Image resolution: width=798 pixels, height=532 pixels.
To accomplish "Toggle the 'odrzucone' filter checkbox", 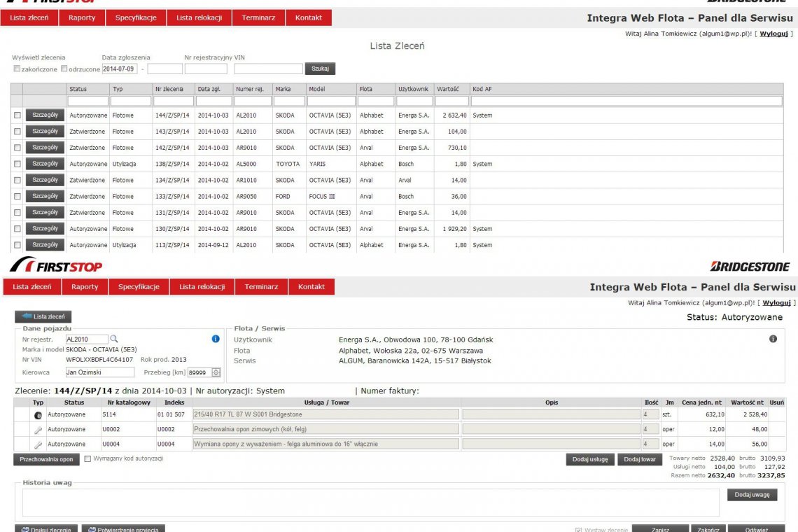I will (64, 69).
